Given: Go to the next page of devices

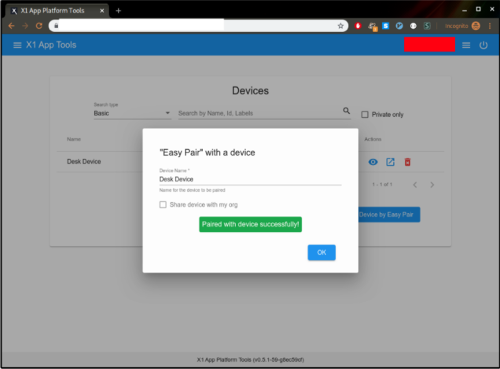Looking at the screenshot, I should (432, 185).
